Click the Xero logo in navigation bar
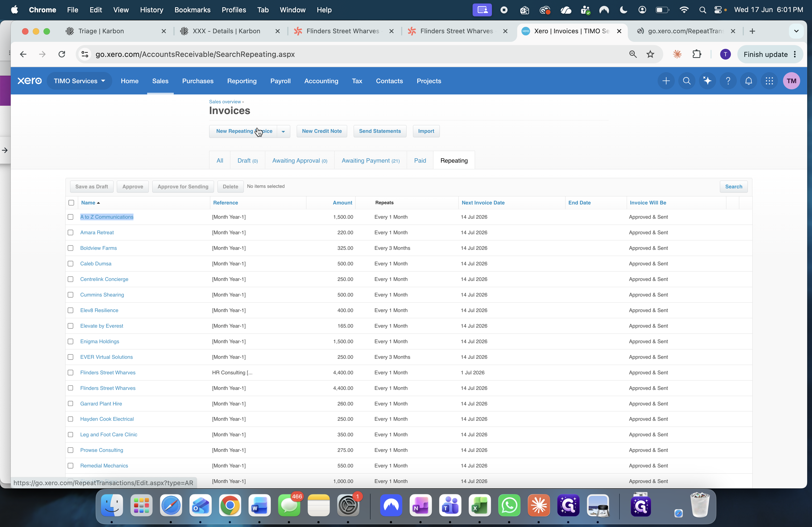This screenshot has width=812, height=527. click(30, 81)
